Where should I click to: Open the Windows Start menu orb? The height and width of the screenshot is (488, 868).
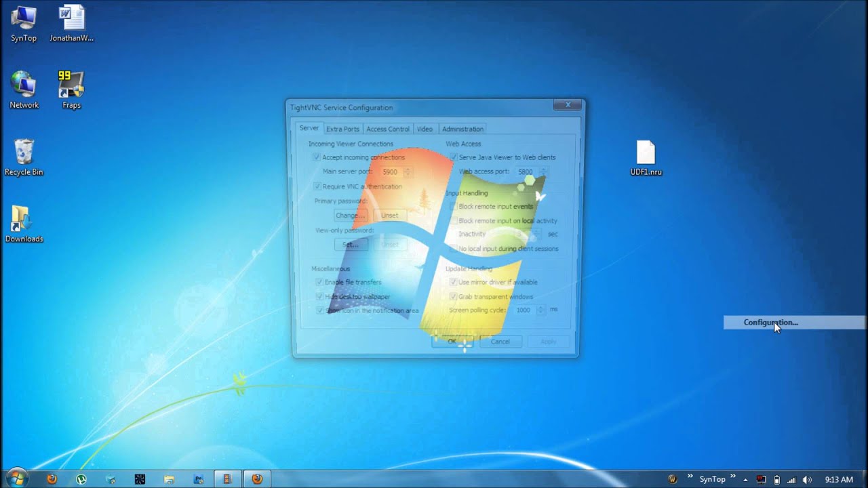(x=17, y=479)
